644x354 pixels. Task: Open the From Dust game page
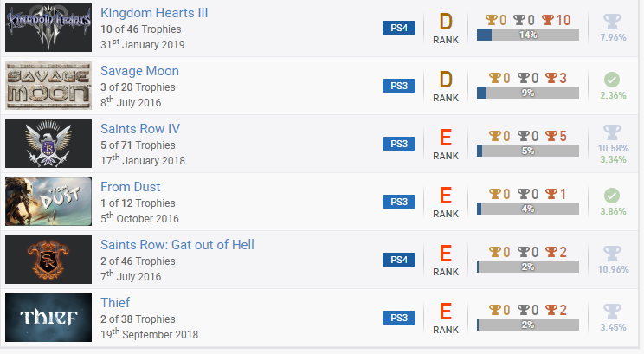click(x=130, y=187)
